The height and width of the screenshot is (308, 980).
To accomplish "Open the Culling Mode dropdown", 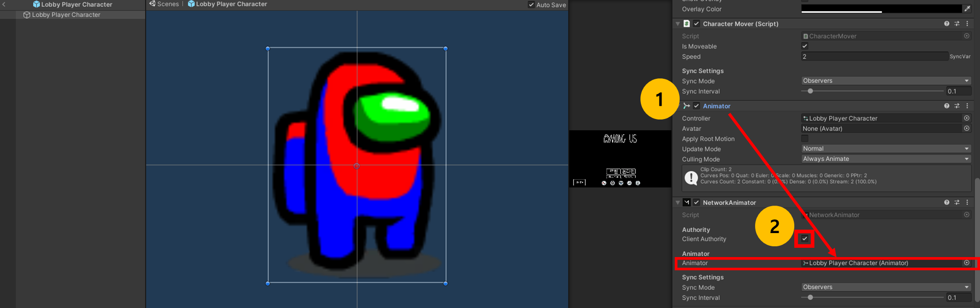I will [x=886, y=159].
